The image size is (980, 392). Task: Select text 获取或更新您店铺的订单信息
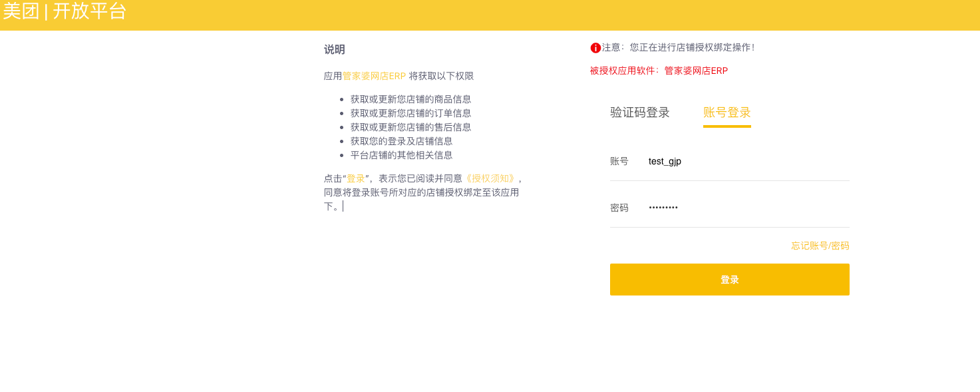click(x=410, y=113)
